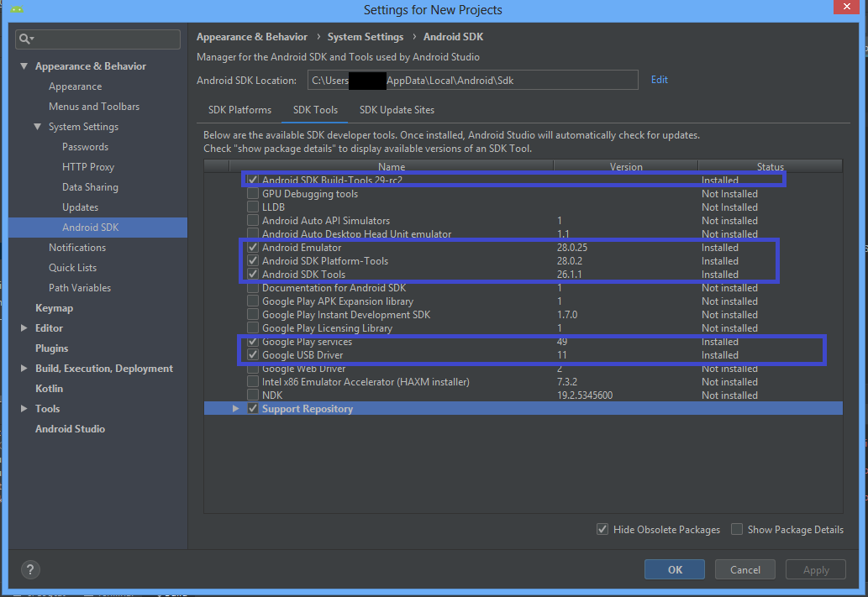Expand the Editor tree node
This screenshot has height=597, width=868.
(x=24, y=328)
